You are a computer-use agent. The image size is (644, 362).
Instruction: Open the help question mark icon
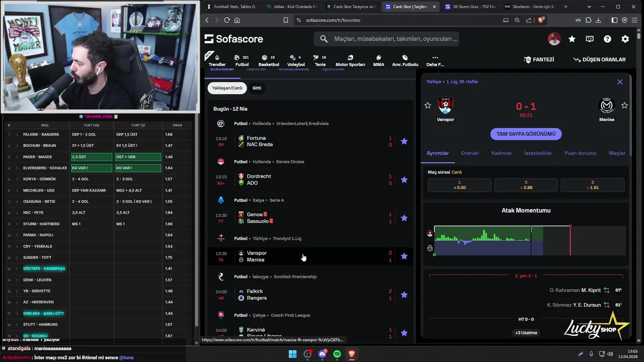pyautogui.click(x=607, y=39)
